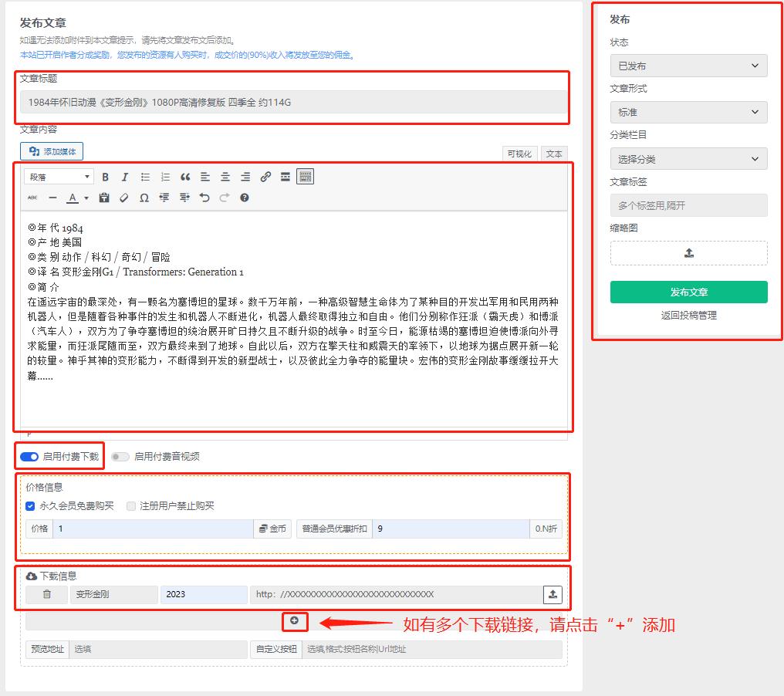Switch to the 文本 editor tab
Screen dimensions: 784x696
(554, 154)
